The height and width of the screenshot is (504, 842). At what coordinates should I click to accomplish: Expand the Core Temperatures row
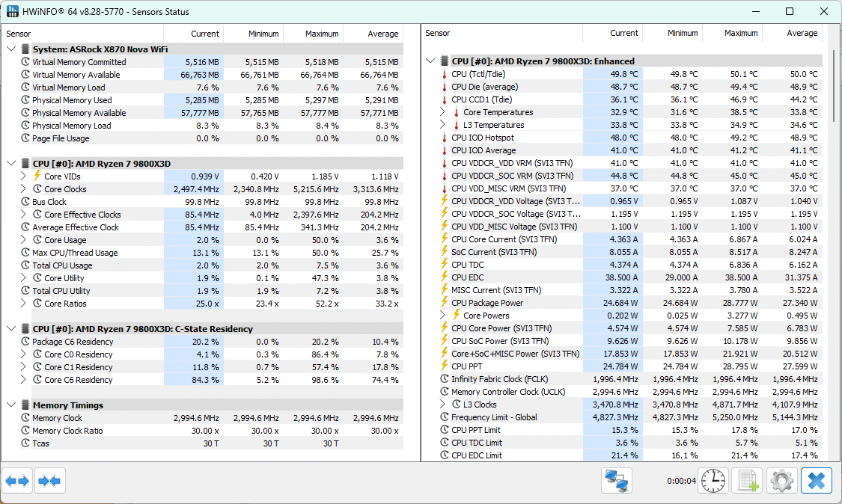tap(442, 111)
